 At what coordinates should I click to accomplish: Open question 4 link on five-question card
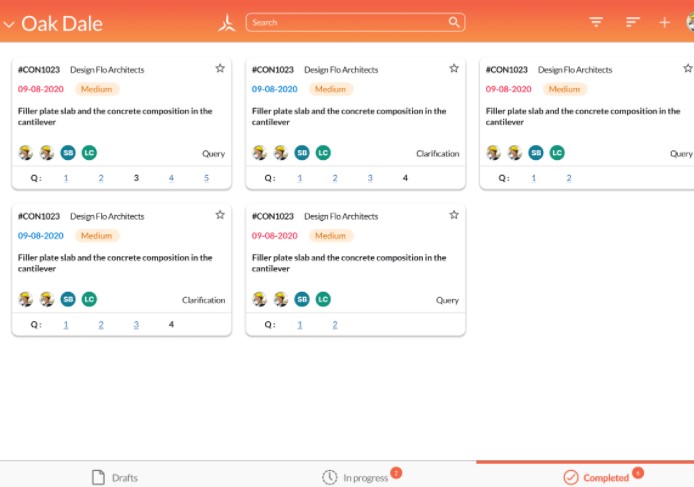click(171, 178)
